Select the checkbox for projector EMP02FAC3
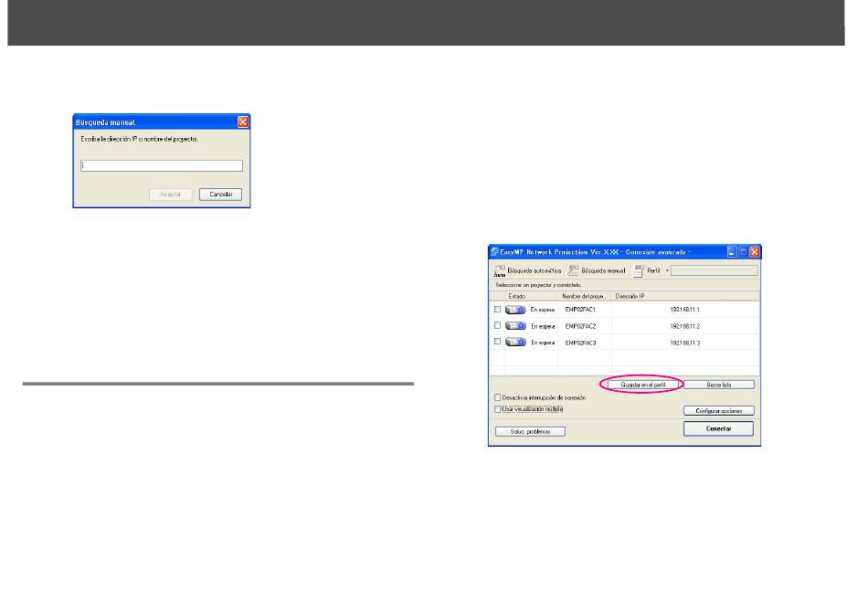Screen dimensions: 868x602 click(498, 342)
